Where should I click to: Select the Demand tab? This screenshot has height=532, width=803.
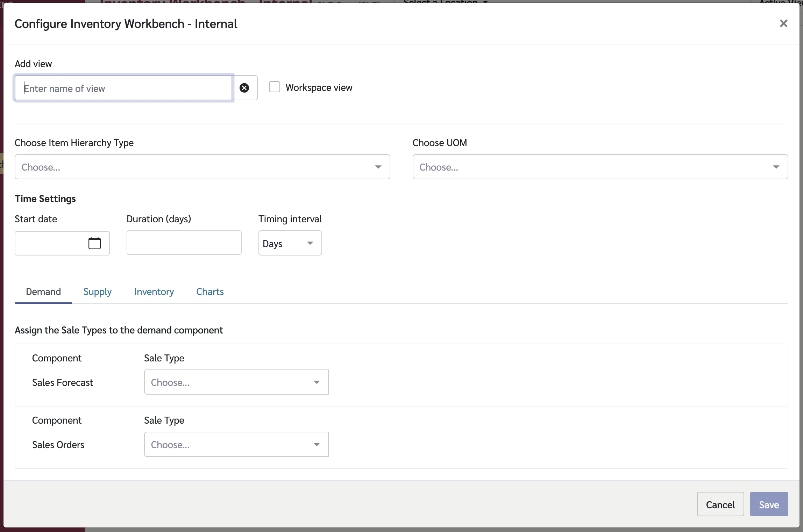pos(43,292)
